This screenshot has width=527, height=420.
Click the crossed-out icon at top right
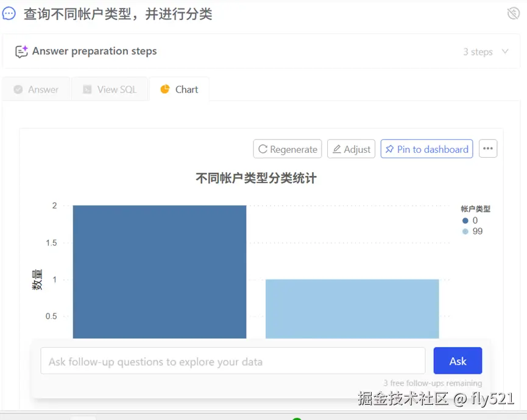click(x=513, y=13)
